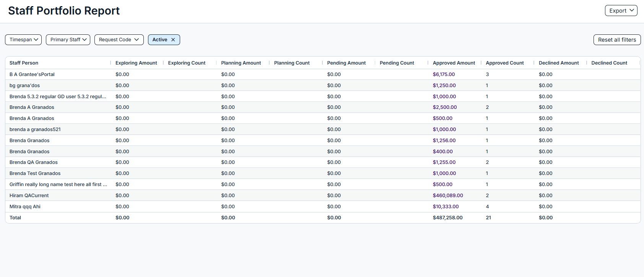Open the $2,500.00 approved amount link
Image resolution: width=644 pixels, height=277 pixels.
(x=445, y=107)
